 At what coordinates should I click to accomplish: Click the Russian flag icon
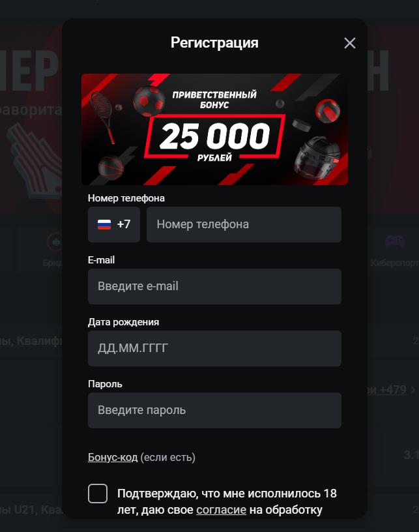click(x=104, y=224)
